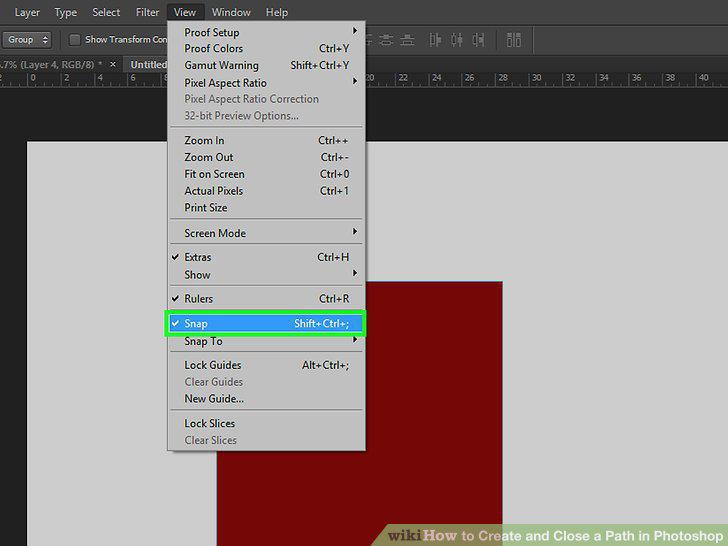Open the Layer menu

coord(27,13)
